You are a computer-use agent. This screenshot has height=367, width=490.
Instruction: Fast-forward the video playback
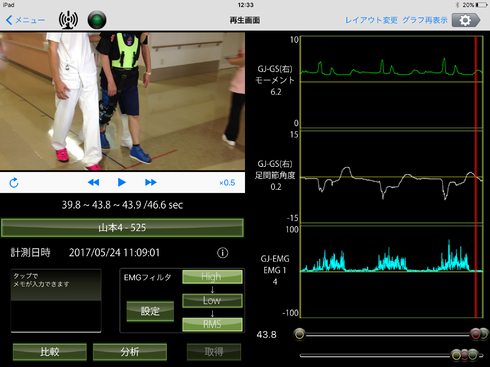click(151, 182)
